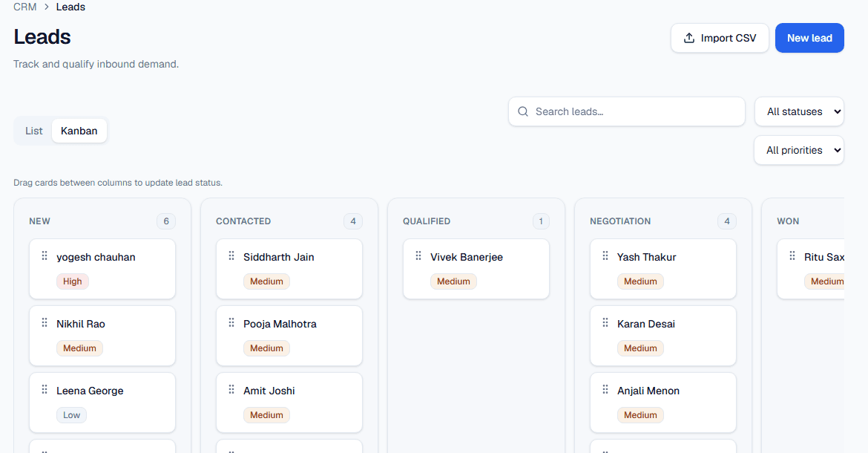The width and height of the screenshot is (868, 453).
Task: Click the WON column header
Action: [788, 221]
